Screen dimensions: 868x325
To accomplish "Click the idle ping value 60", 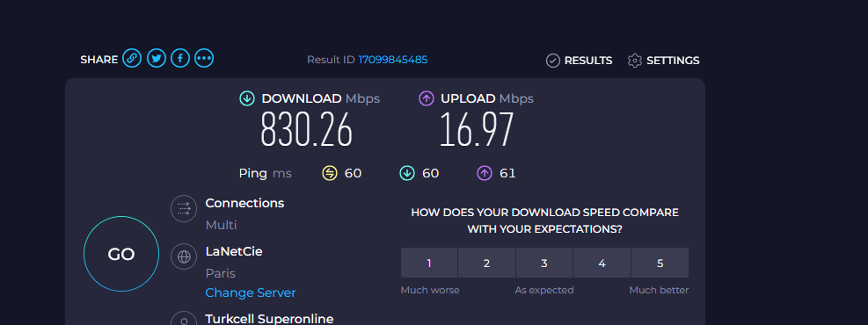I will 354,174.
